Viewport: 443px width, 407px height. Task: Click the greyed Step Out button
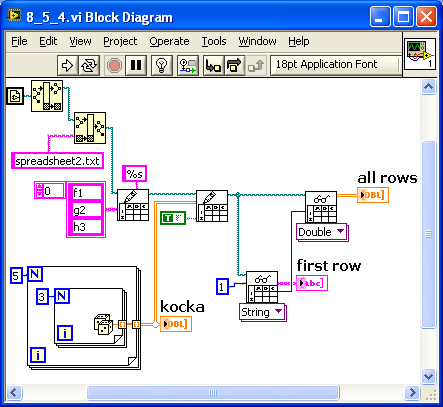coord(256,65)
